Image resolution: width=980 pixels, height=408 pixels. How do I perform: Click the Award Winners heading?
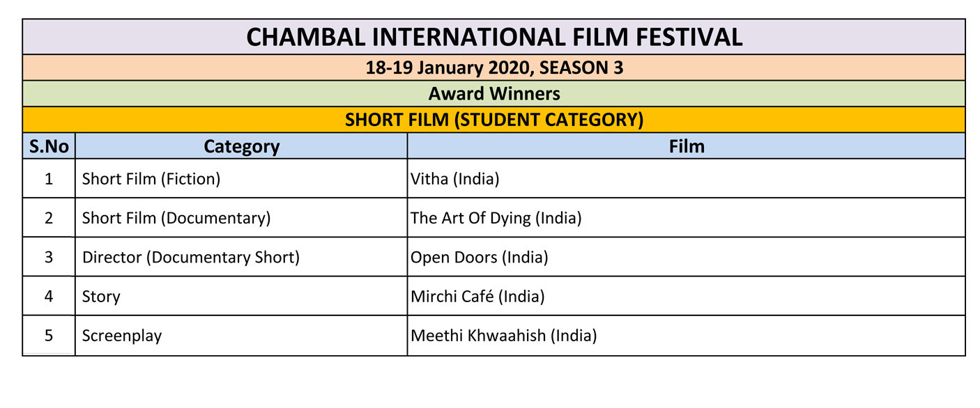tap(494, 93)
